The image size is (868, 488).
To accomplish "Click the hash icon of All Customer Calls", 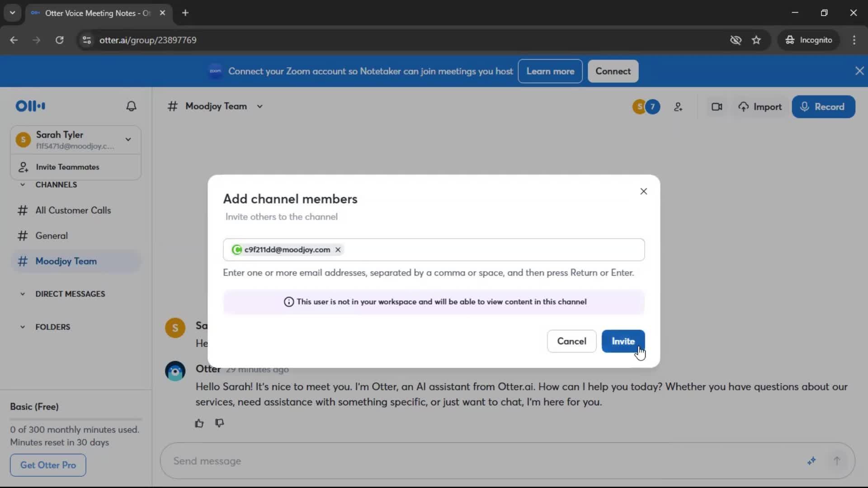I will coord(22,211).
